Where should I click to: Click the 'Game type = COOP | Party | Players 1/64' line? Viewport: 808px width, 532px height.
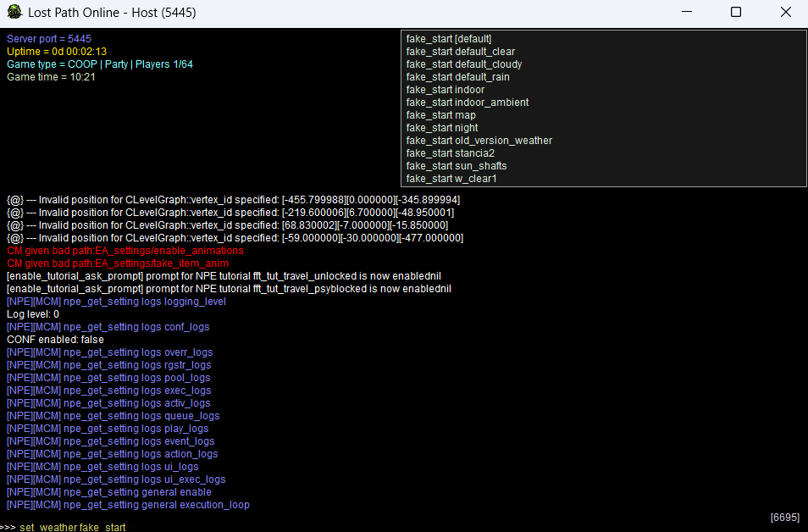tap(100, 64)
